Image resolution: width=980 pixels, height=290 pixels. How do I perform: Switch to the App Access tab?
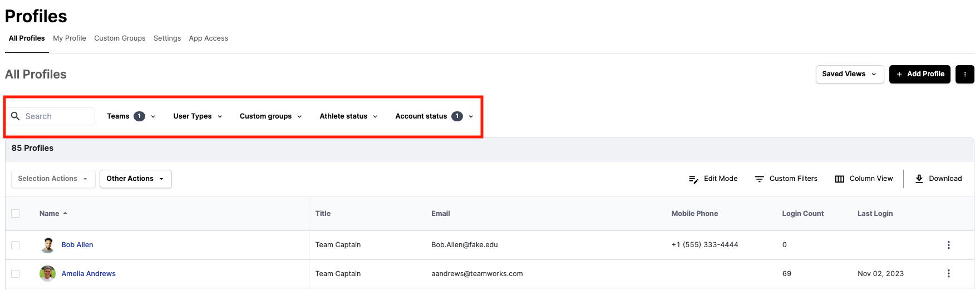pyautogui.click(x=209, y=38)
